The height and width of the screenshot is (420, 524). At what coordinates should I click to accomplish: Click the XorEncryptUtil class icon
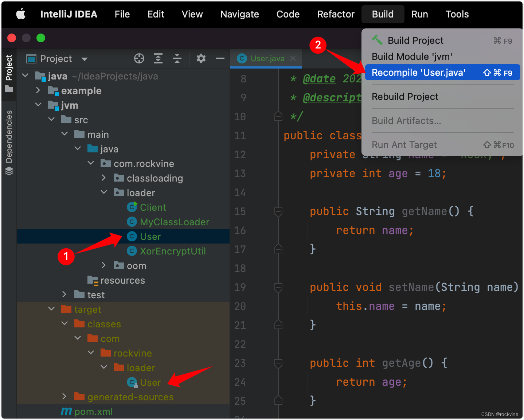132,251
